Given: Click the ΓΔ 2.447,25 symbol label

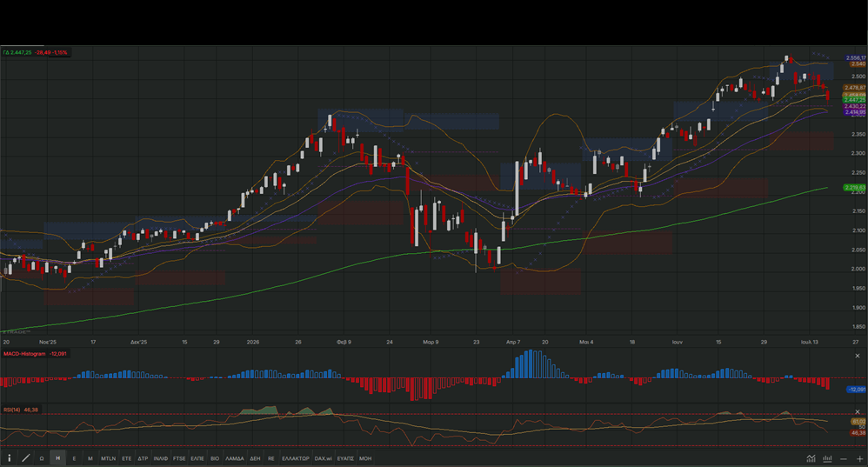Looking at the screenshot, I should tap(17, 52).
